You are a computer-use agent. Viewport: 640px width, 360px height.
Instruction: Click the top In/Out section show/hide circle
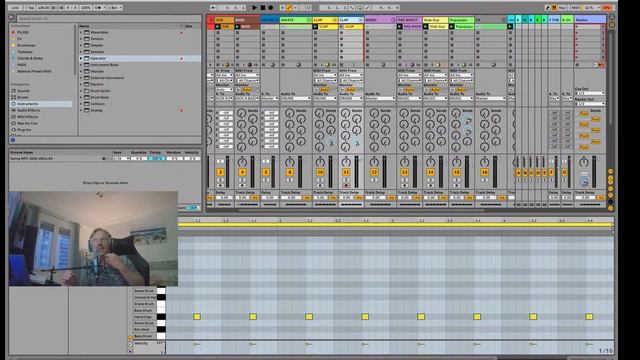611,171
